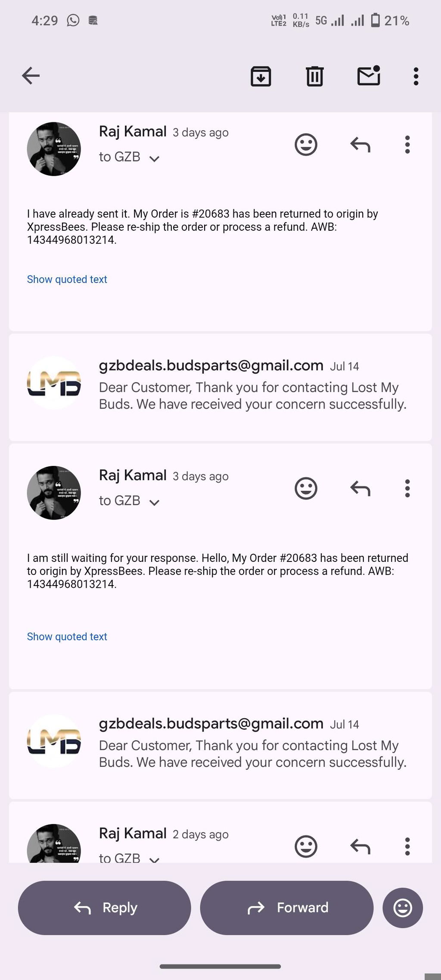441x980 pixels.
Task: View Raj Kamal's avatar on first message
Action: point(54,149)
